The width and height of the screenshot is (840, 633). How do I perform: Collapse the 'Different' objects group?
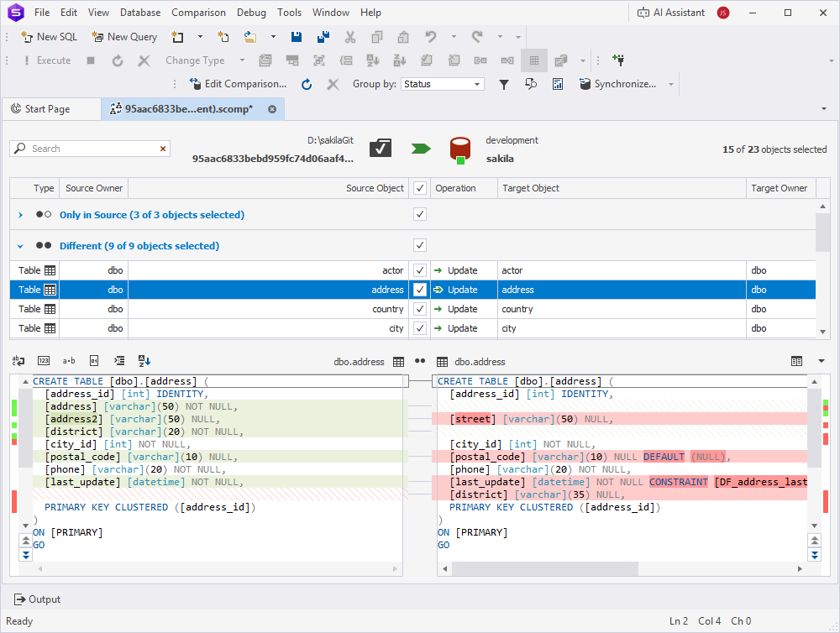click(x=21, y=246)
